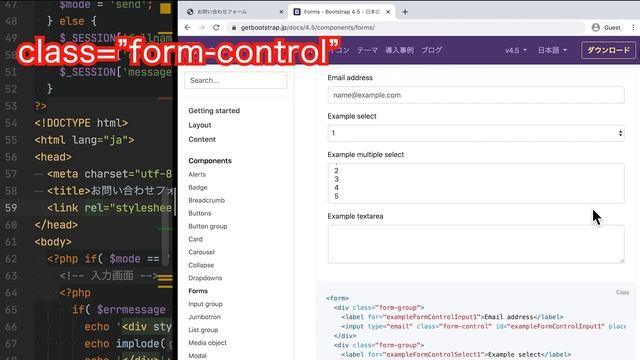The width and height of the screenshot is (640, 360).
Task: Click the Email address label
Action: 350,78
